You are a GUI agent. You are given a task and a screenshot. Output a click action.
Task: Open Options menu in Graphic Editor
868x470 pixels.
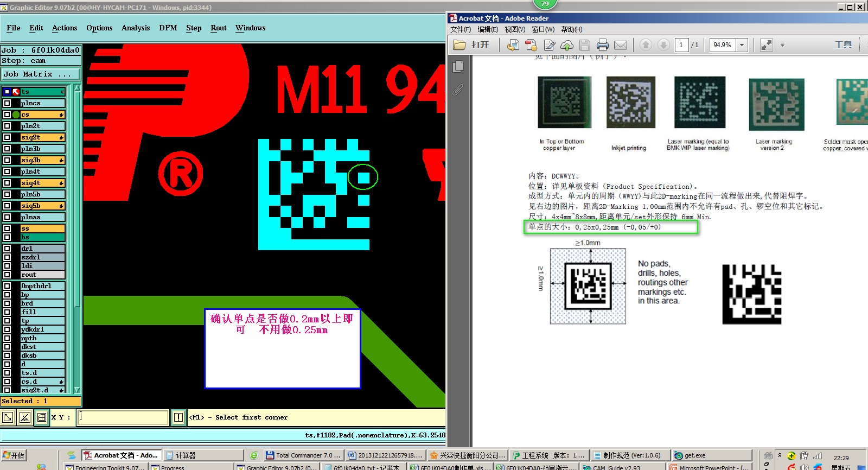point(99,28)
